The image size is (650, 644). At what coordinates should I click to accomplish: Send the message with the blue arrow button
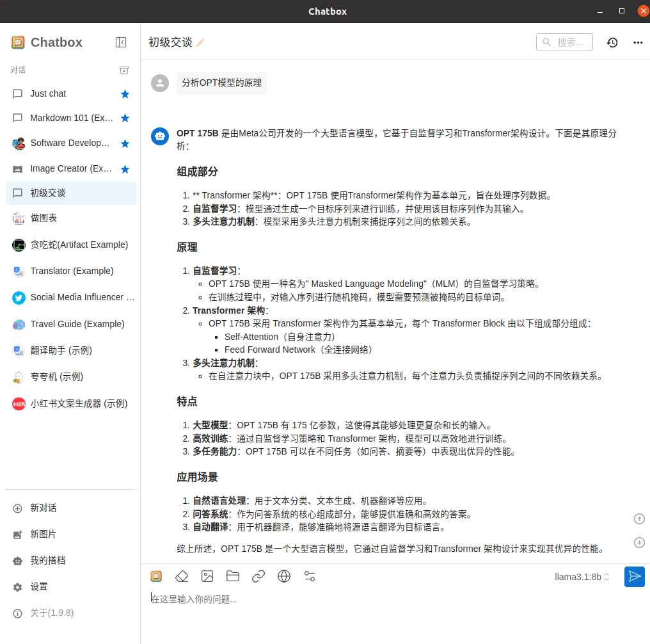coord(634,577)
